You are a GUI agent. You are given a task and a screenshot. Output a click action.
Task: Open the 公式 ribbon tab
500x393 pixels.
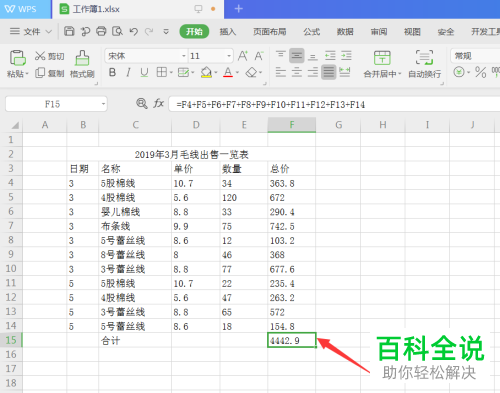(x=312, y=32)
